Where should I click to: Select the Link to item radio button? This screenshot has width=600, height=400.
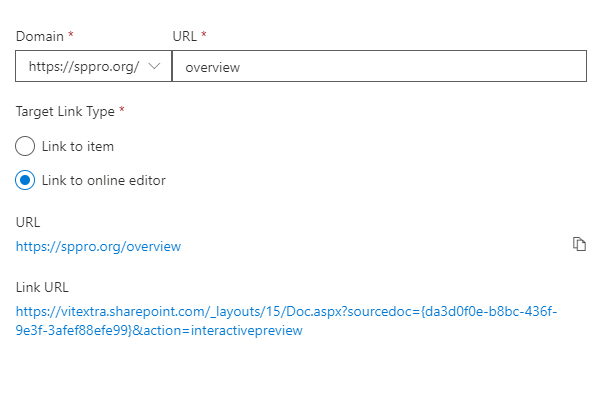[x=25, y=146]
